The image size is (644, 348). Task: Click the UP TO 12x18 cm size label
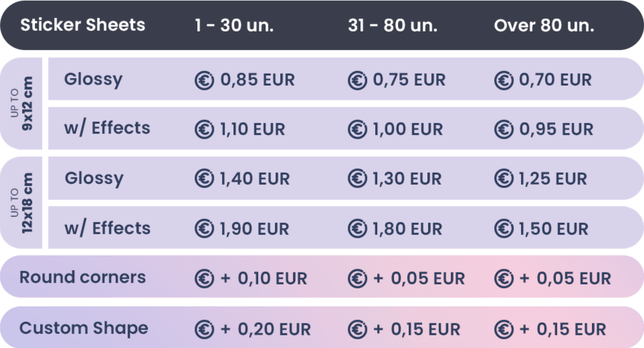pyautogui.click(x=21, y=202)
